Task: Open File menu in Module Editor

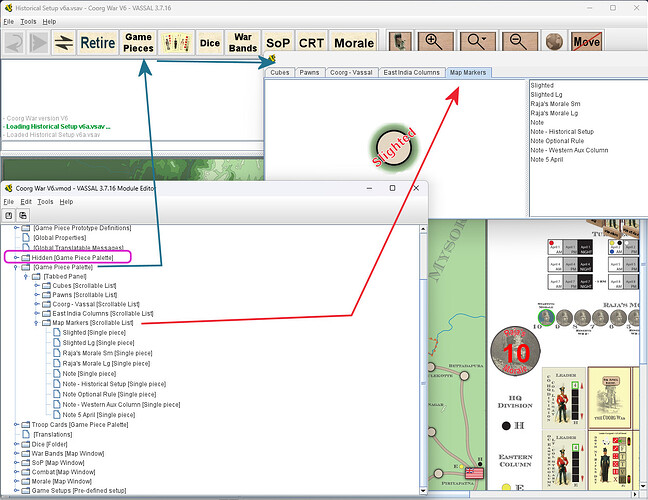Action: tap(8, 202)
